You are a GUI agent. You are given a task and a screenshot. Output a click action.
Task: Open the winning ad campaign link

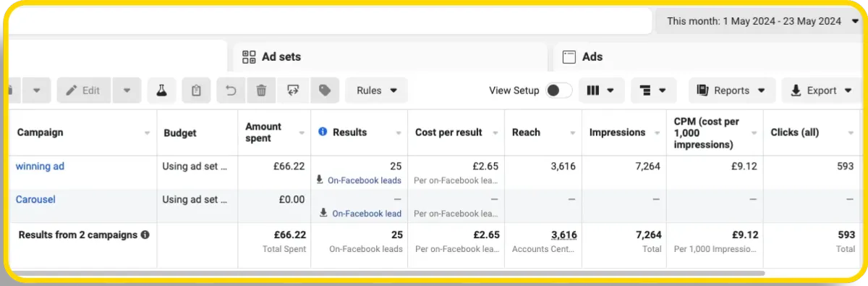click(x=40, y=167)
